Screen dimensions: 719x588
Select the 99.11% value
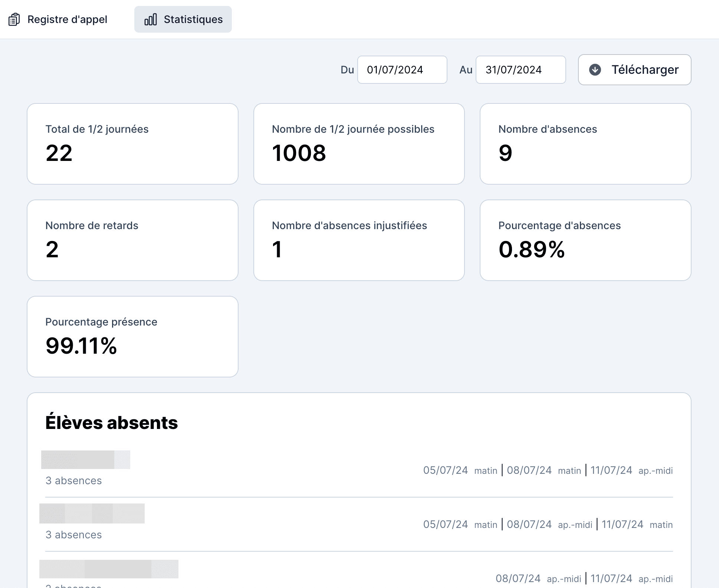[81, 346]
